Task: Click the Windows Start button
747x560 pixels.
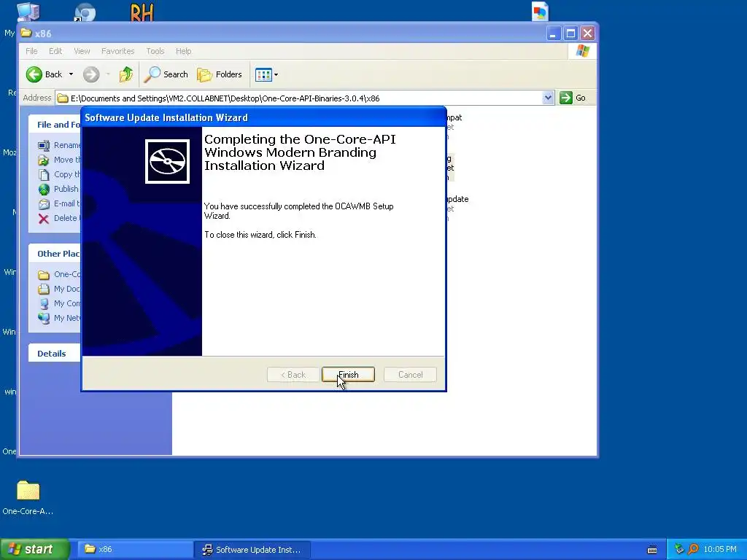Action: pos(35,549)
